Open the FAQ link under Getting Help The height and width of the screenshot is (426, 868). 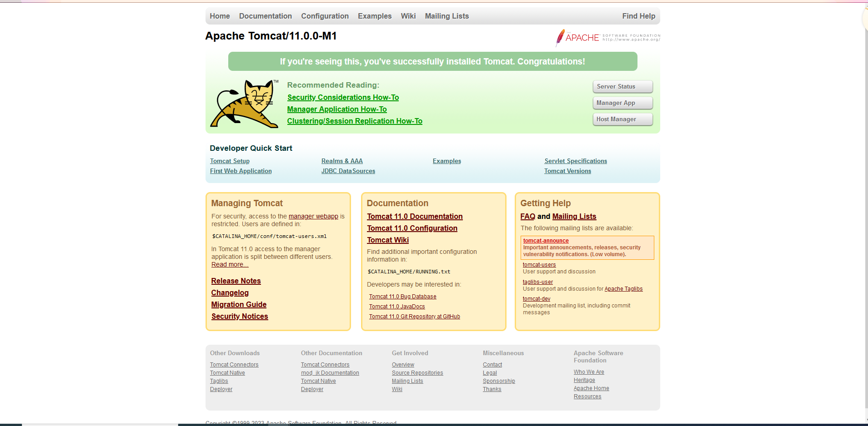click(528, 216)
